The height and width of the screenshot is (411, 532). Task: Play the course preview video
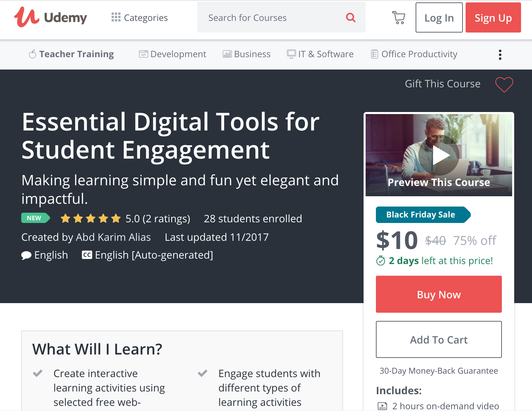coord(439,155)
